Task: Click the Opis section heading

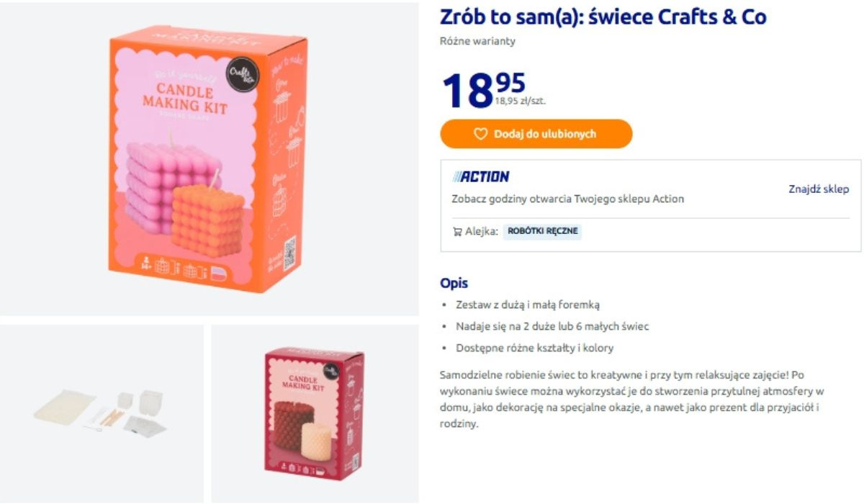Action: pos(454,283)
